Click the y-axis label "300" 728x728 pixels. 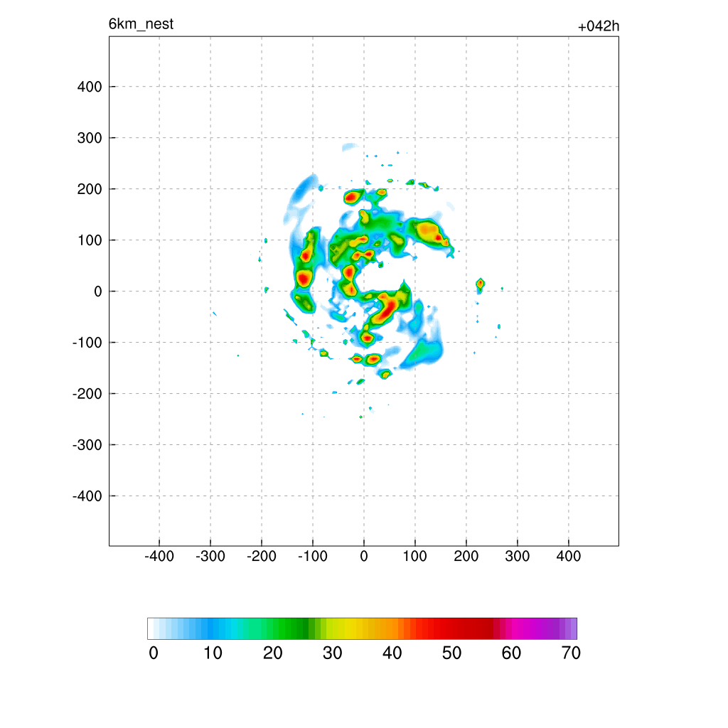(90, 138)
